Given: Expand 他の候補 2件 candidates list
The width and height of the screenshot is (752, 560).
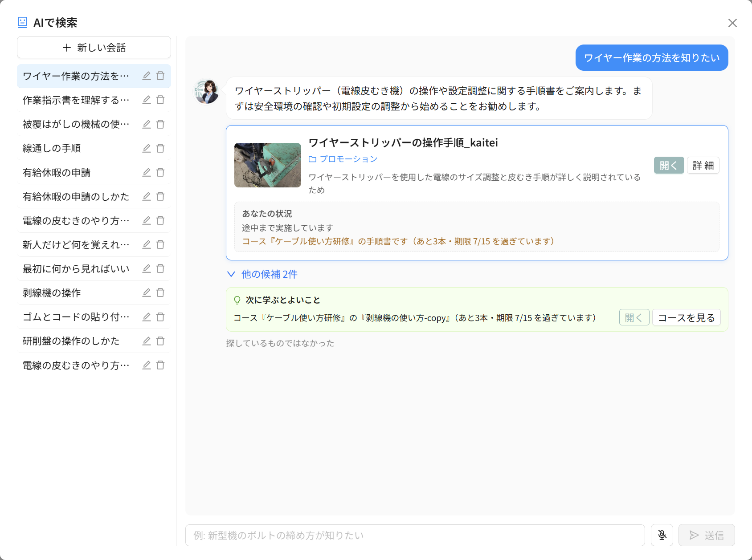Looking at the screenshot, I should (262, 274).
